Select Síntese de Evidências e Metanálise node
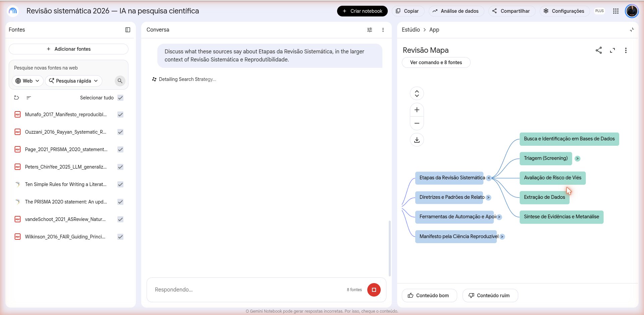 pos(561,217)
